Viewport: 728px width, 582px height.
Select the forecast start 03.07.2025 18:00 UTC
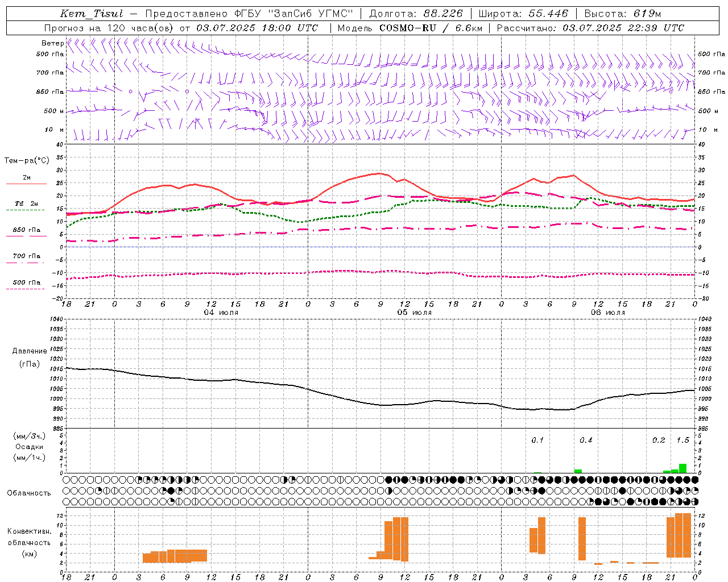(x=257, y=28)
